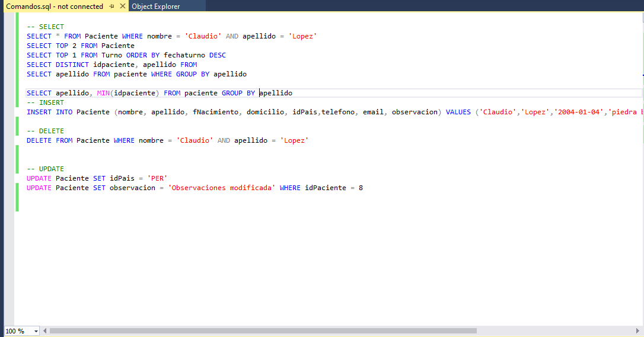Click the line 'SELECT TOP 2 FROM Paciente'
644x337 pixels.
click(x=81, y=46)
